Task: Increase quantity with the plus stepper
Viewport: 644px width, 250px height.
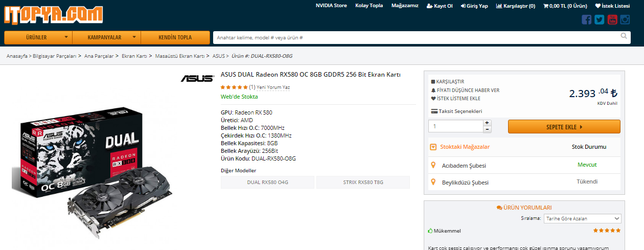Action: click(x=487, y=123)
